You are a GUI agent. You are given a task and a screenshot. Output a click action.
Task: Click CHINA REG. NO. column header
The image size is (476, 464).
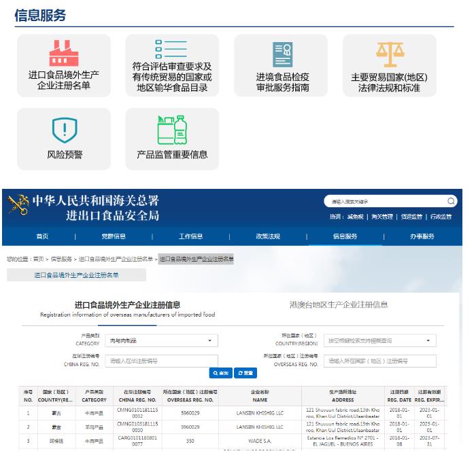[137, 396]
